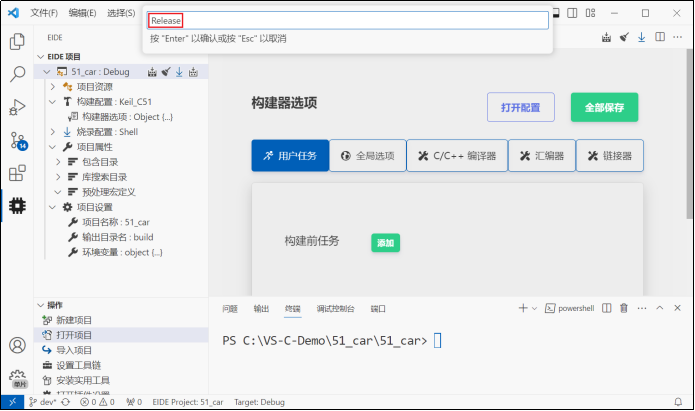Click build icon in editor title toolbar
The width and height of the screenshot is (695, 411).
(606, 37)
